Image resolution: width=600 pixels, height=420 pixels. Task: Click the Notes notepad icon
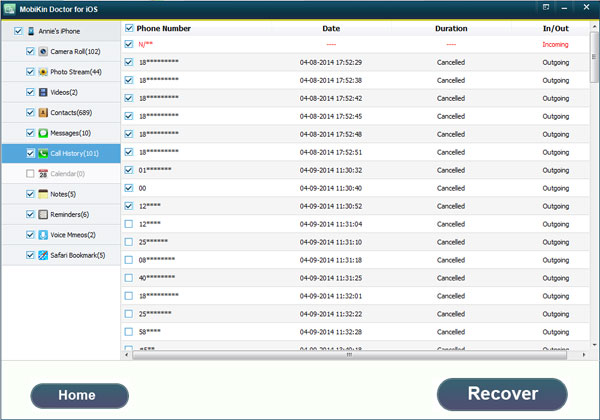44,194
